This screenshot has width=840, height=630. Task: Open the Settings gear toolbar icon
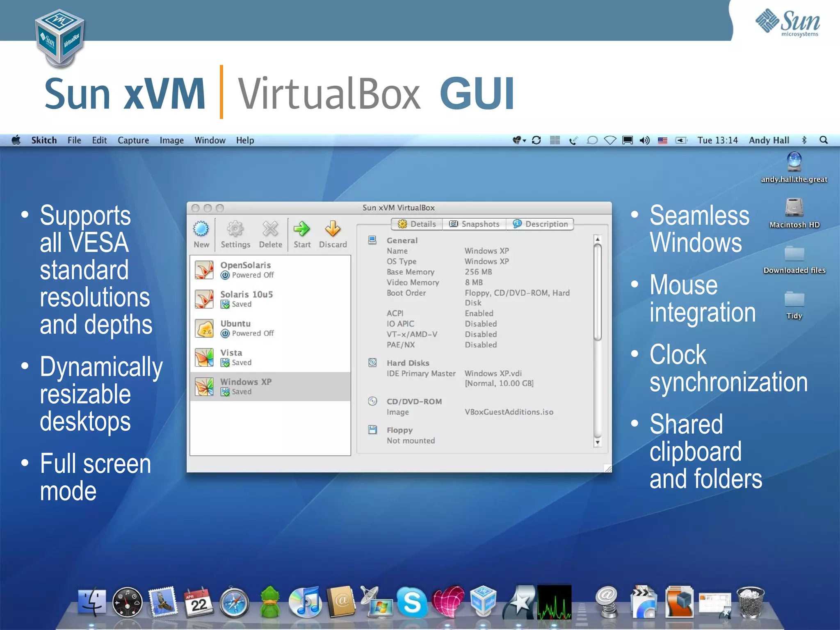click(x=235, y=229)
